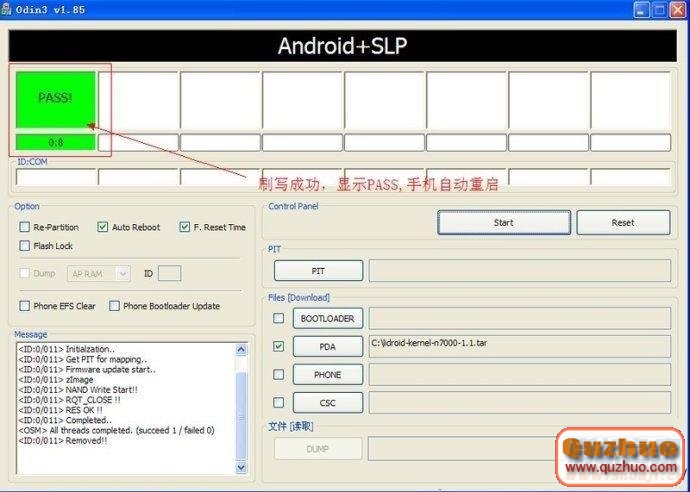
Task: Select the 'Removed!!' log line
Action: pos(62,441)
